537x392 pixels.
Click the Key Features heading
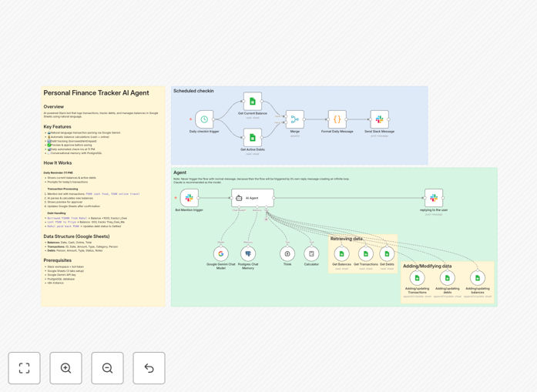[x=57, y=126]
